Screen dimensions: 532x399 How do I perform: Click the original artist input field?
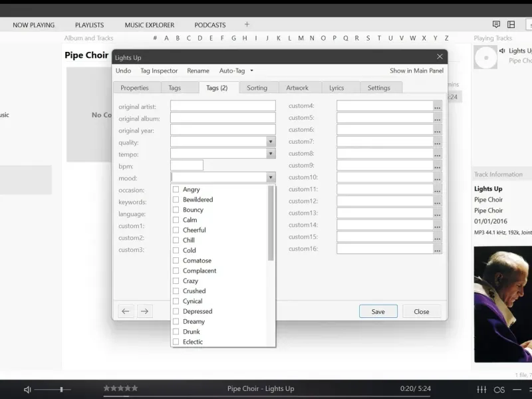223,106
